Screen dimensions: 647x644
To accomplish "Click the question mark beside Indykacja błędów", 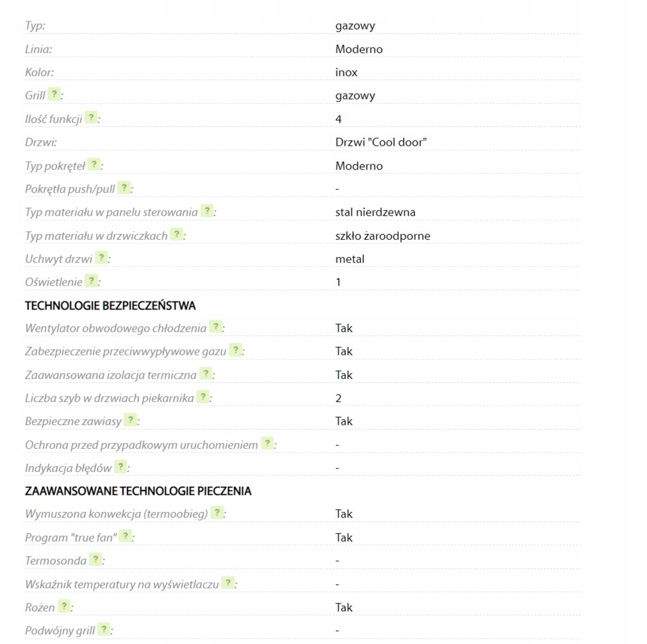I will tap(121, 467).
